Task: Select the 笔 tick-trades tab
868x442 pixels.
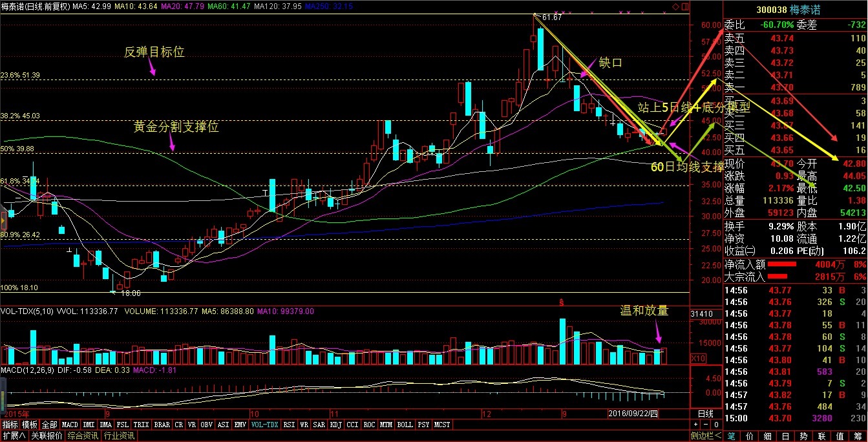Action: coord(731,436)
